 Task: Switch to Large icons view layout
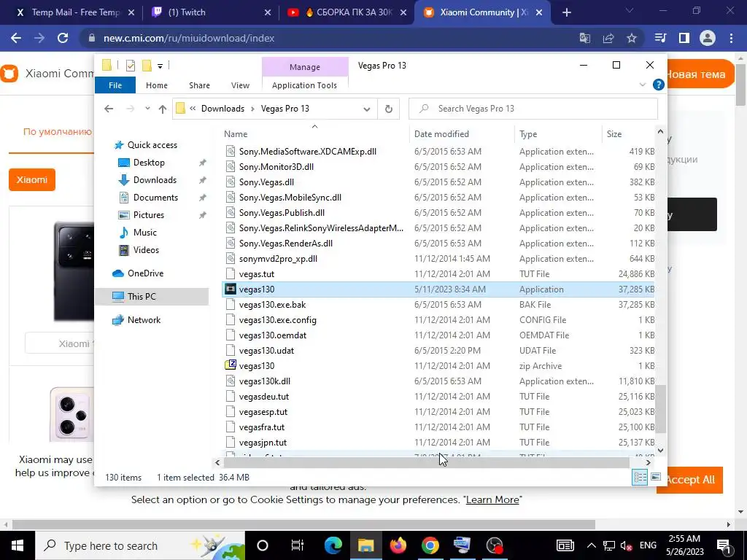point(656,477)
